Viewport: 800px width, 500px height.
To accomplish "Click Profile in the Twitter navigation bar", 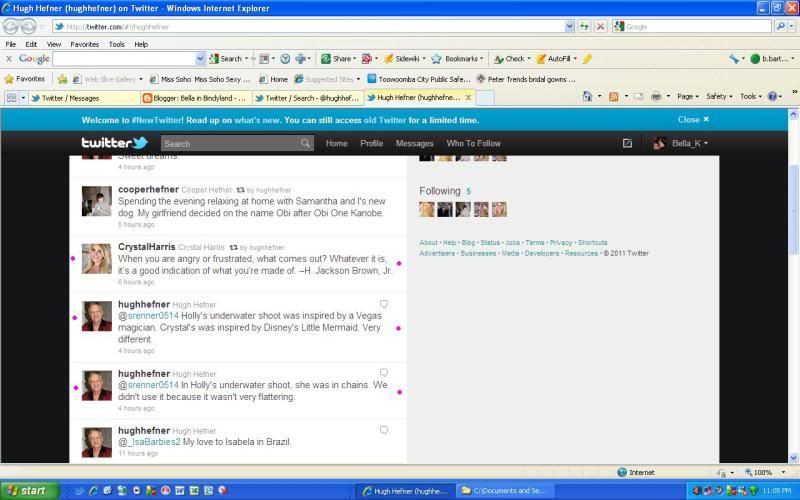I will point(371,143).
